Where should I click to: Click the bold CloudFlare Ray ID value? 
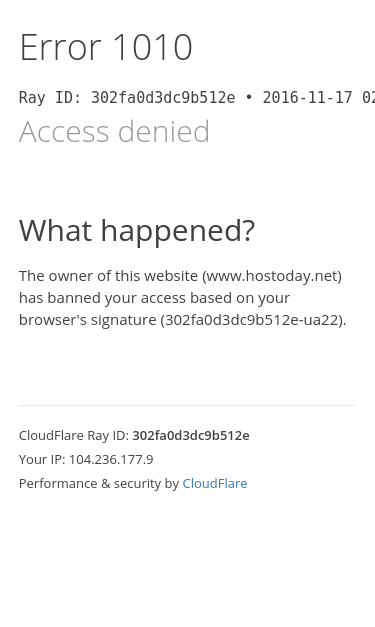point(191,435)
